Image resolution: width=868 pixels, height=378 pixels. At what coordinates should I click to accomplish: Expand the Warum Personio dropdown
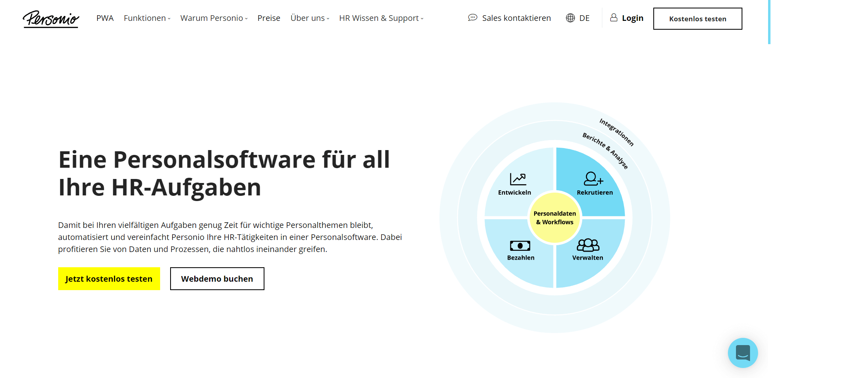(x=214, y=18)
